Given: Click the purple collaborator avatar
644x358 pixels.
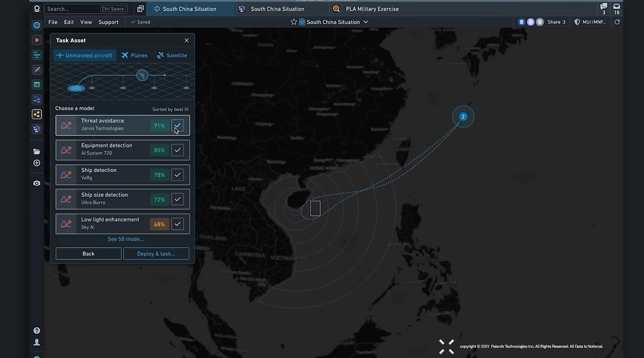Looking at the screenshot, I should point(531,22).
